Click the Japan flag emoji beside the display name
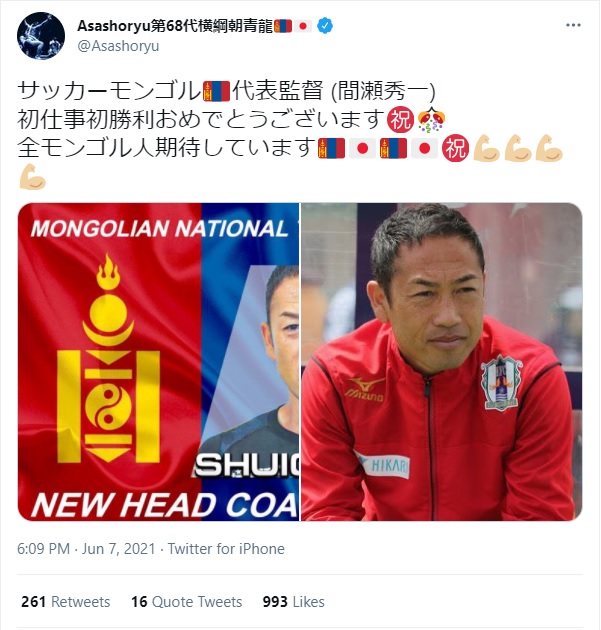Viewport: 601px width, 630px height. 303,26
